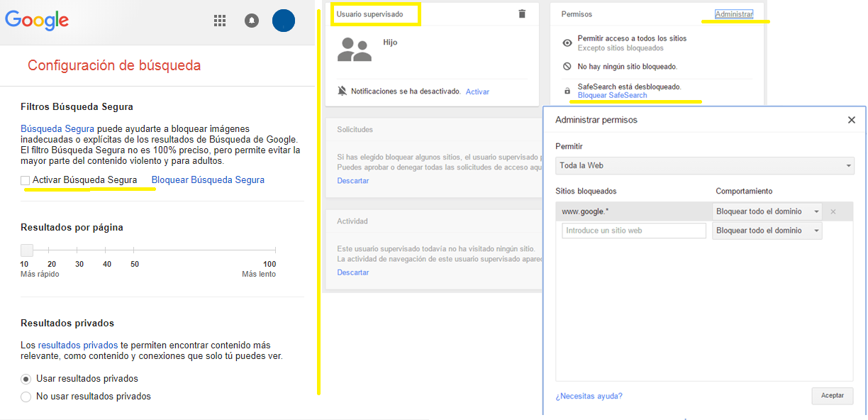This screenshot has height=420, width=868.
Task: Click the Configuración de búsqueda heading
Action: 114,65
